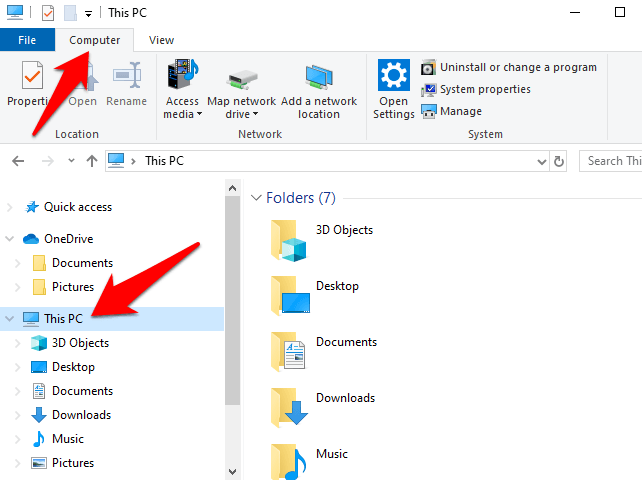Screen dimensions: 642x485
Task: Click the This PC title bar icon
Action: (x=15, y=12)
